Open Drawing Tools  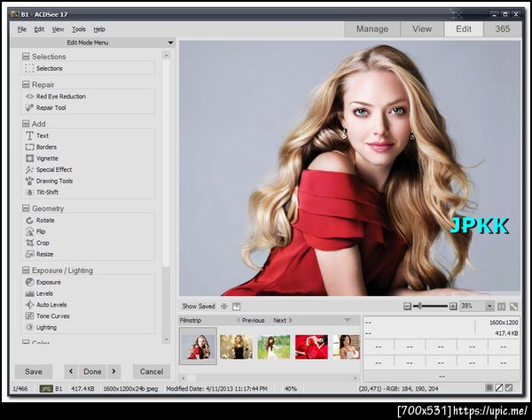(49, 181)
